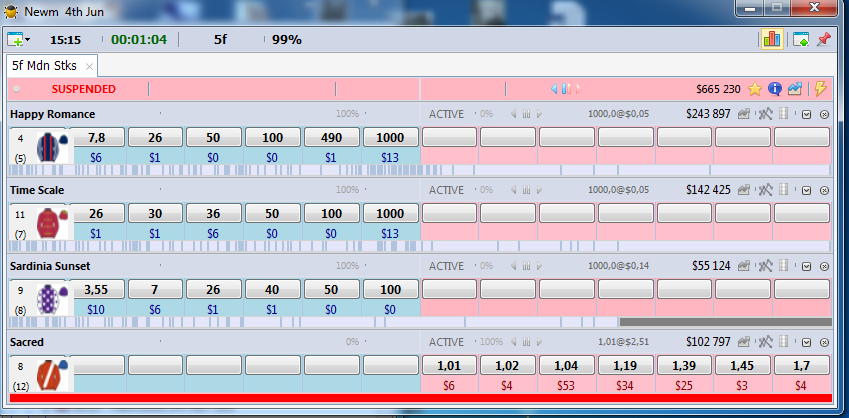The height and width of the screenshot is (418, 849).
Task: Back Time Scale at 36
Action: [213, 213]
